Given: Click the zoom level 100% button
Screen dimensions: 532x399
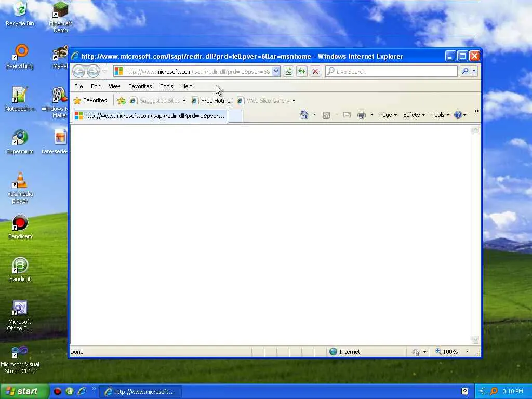Looking at the screenshot, I should point(446,352).
